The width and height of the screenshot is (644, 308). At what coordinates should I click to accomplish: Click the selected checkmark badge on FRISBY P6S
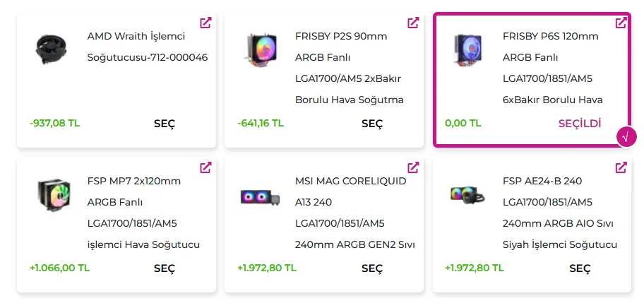pyautogui.click(x=626, y=136)
